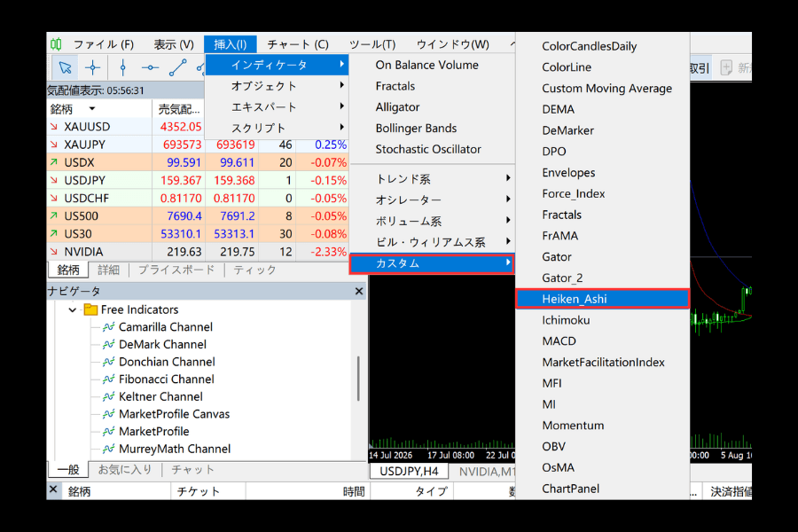798x532 pixels.
Task: Choose Custom Moving Average indicator
Action: coord(603,89)
